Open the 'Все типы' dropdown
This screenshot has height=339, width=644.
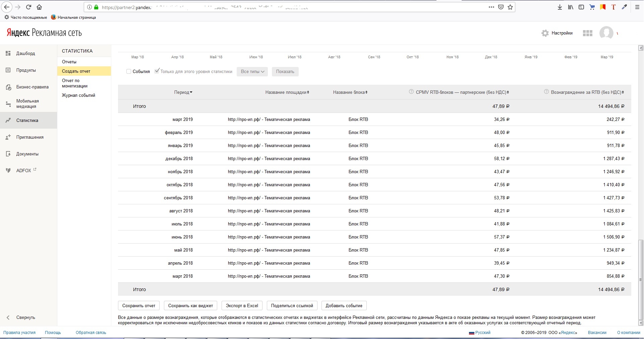(x=252, y=71)
